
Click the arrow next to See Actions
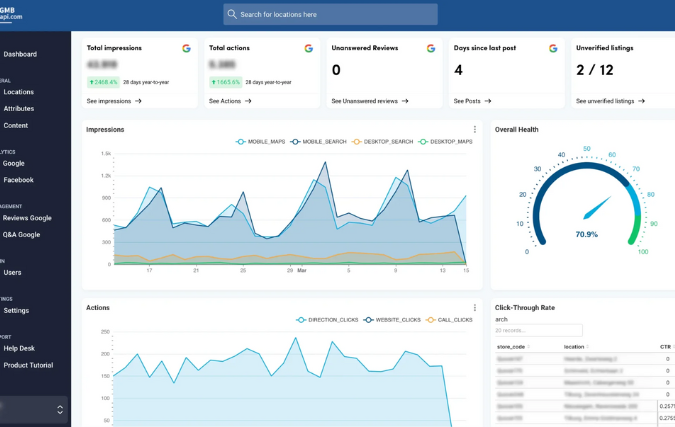point(248,101)
